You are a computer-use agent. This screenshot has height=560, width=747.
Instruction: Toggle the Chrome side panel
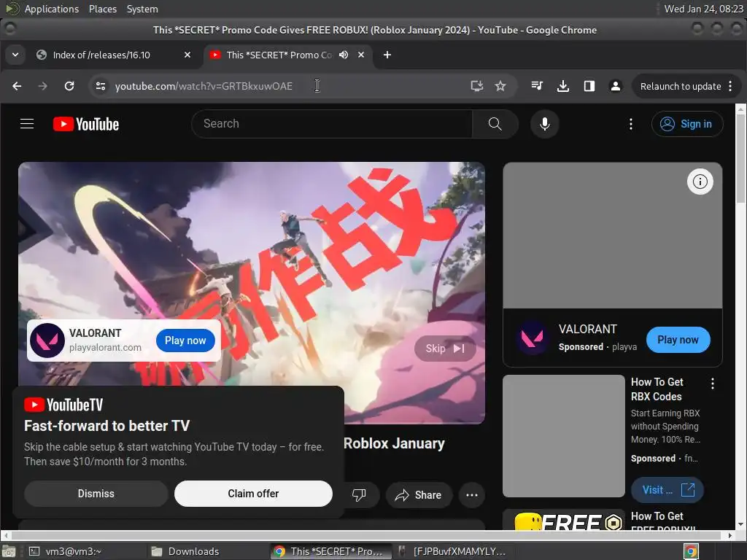(x=589, y=86)
